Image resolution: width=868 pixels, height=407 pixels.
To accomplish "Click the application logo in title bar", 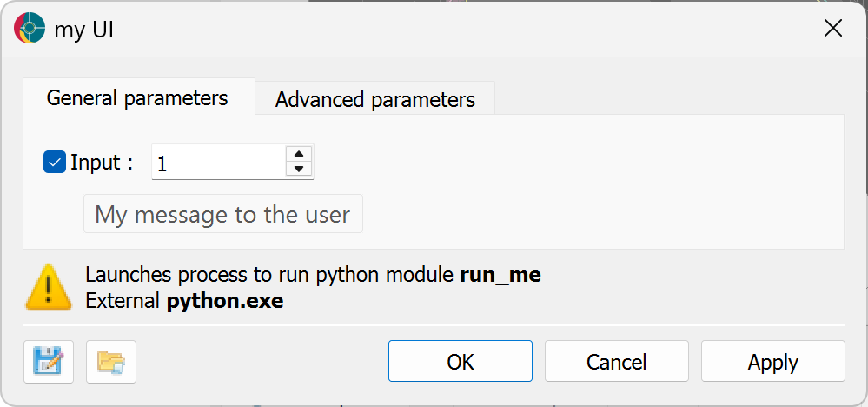I will pyautogui.click(x=30, y=28).
